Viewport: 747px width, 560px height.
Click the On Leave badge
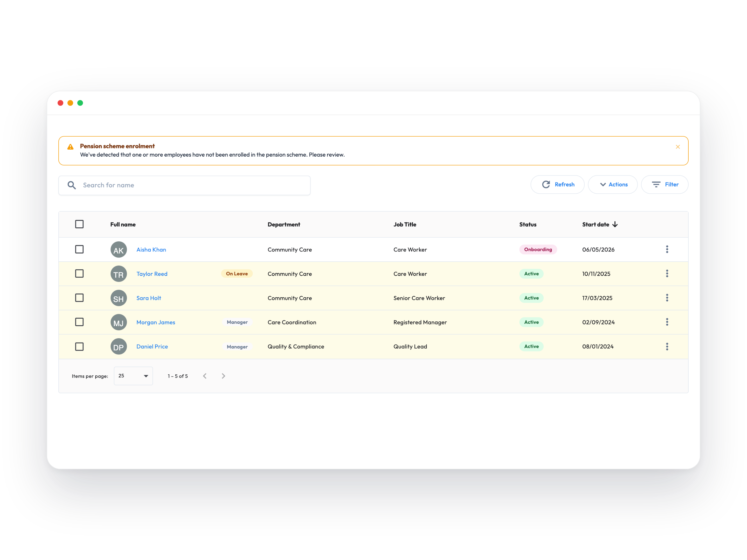click(237, 274)
